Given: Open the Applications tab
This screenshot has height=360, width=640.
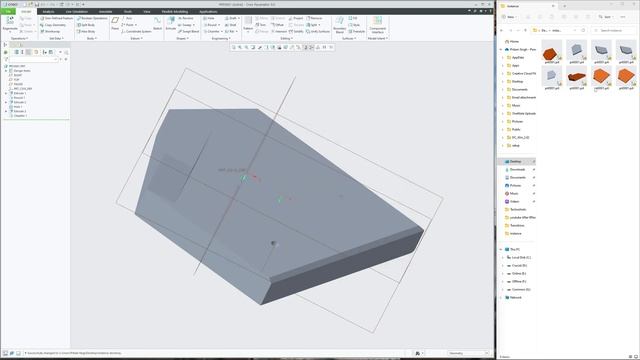Looking at the screenshot, I should [208, 11].
